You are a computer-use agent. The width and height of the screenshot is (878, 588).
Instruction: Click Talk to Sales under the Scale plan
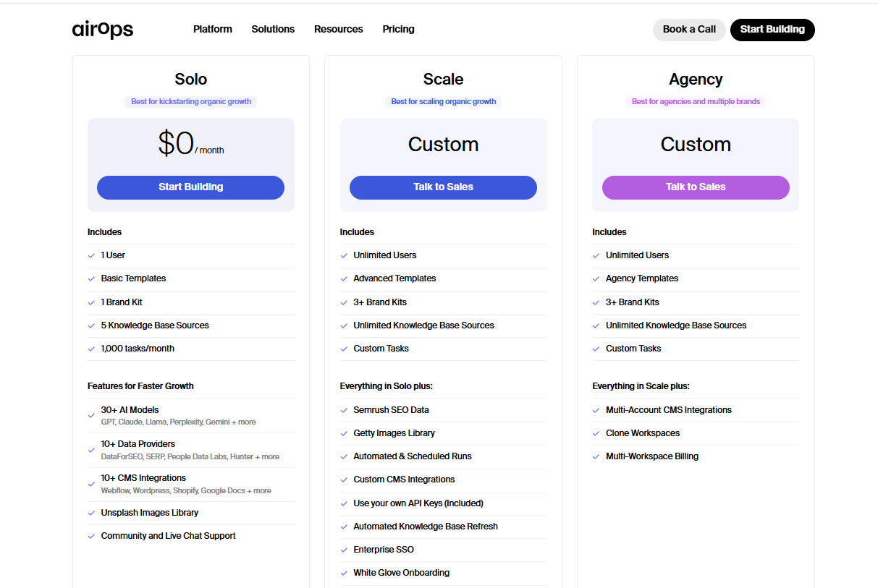pos(443,187)
